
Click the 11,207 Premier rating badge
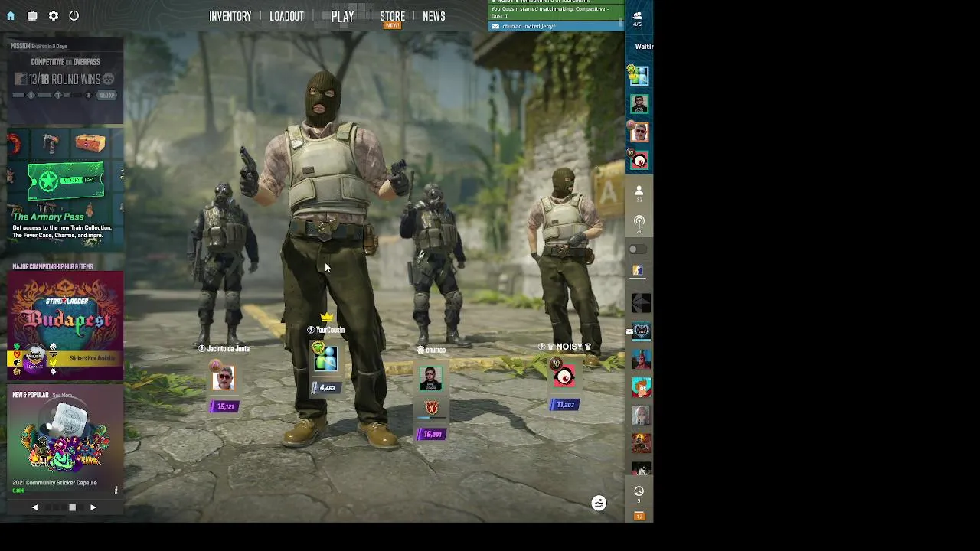tap(564, 404)
